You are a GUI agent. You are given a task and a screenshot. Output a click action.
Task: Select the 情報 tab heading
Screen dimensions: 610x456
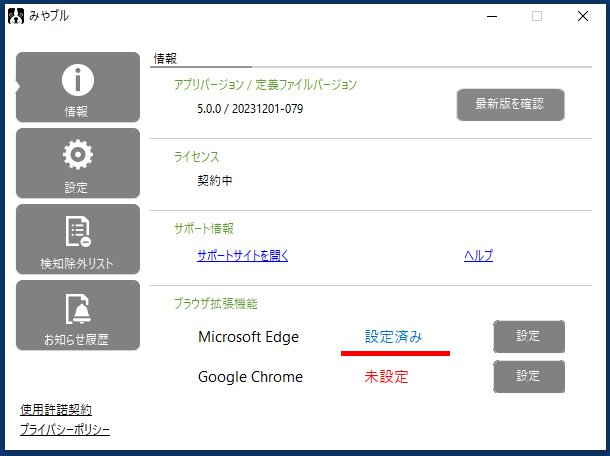click(x=165, y=59)
